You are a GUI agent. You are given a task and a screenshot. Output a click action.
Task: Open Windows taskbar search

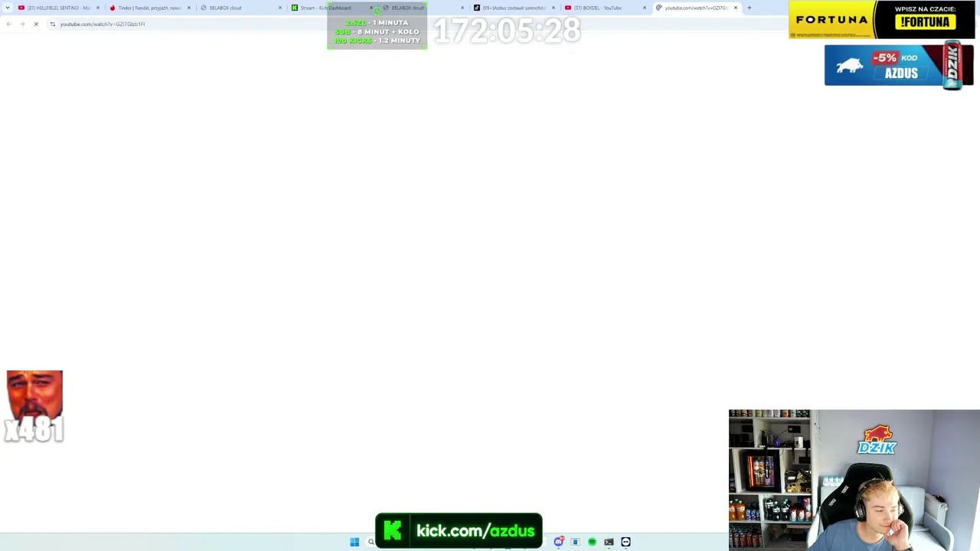coord(371,542)
